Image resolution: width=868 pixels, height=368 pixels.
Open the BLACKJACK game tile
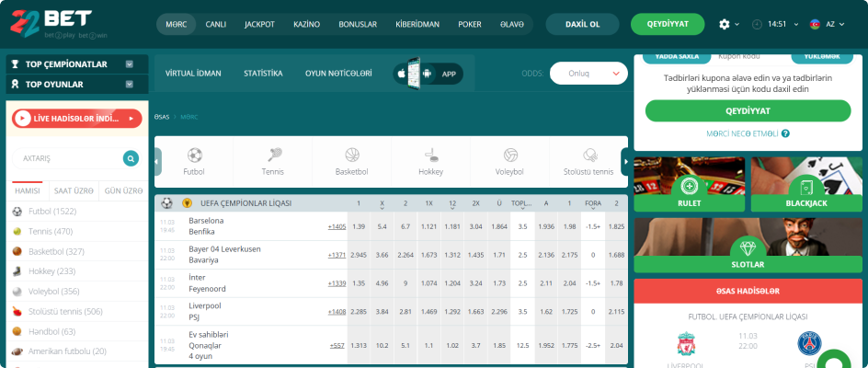(x=806, y=185)
